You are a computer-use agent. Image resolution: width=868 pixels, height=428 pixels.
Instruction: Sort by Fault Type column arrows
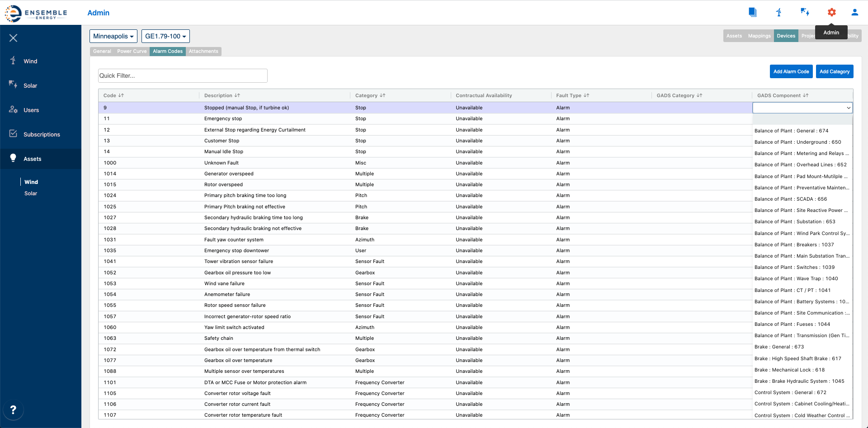(x=586, y=95)
